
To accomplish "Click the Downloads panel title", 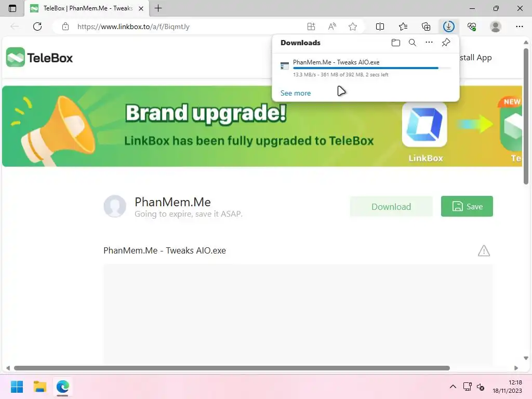I will tap(300, 43).
